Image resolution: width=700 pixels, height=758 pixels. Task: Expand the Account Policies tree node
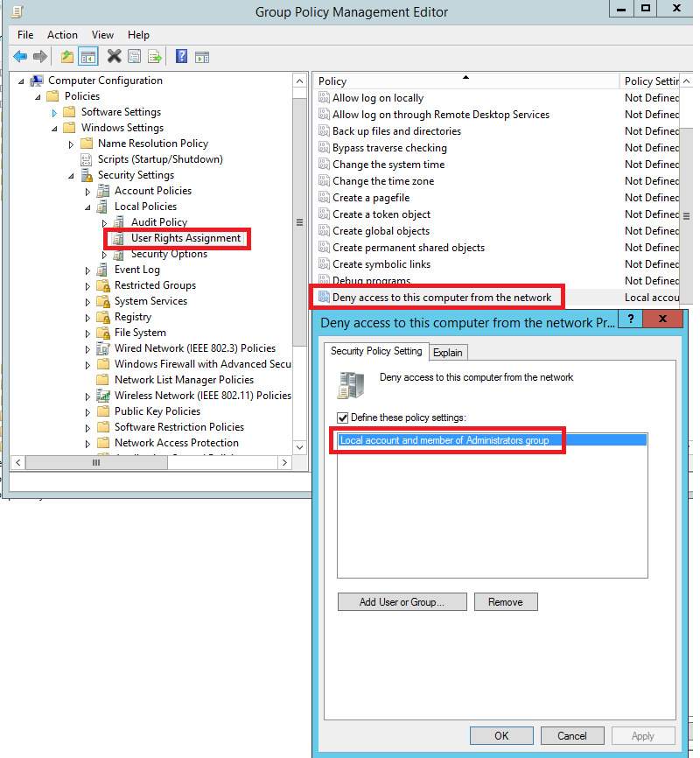coord(87,191)
